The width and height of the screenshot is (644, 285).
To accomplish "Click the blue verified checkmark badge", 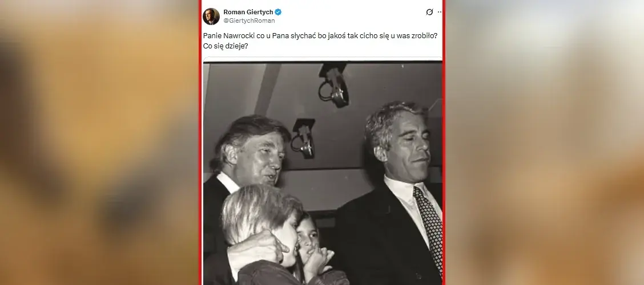I will (x=278, y=12).
